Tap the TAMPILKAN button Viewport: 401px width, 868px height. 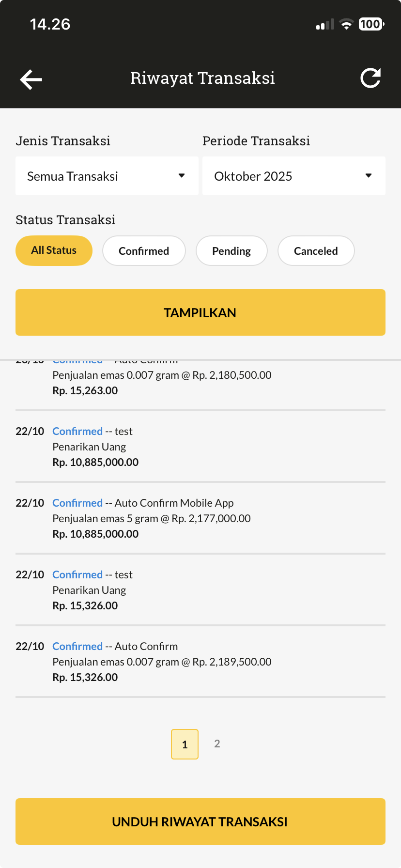tap(200, 312)
